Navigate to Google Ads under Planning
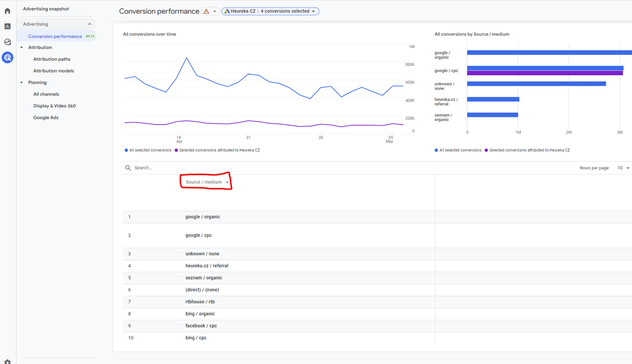 [x=45, y=117]
